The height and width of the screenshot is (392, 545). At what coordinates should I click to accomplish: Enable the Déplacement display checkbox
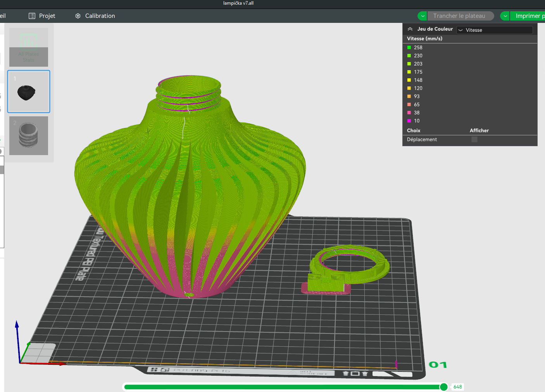click(x=474, y=140)
